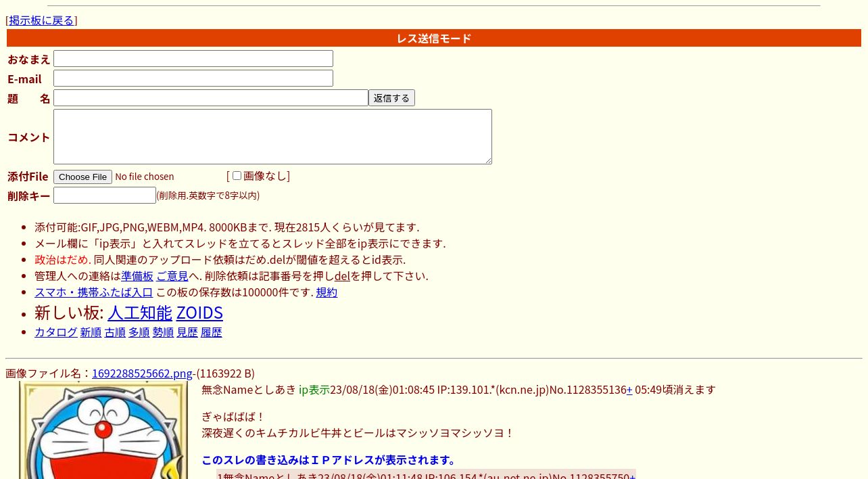Focus the E-mail input field
This screenshot has width=868, height=479.
click(x=193, y=78)
